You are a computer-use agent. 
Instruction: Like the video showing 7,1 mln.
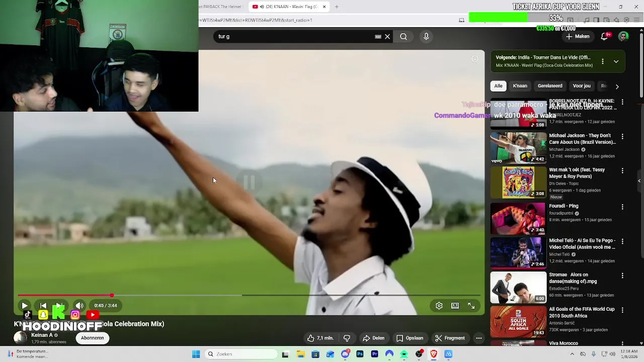320,338
